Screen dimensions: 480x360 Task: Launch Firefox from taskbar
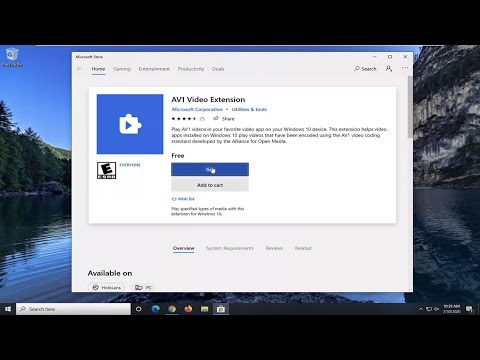point(188,309)
